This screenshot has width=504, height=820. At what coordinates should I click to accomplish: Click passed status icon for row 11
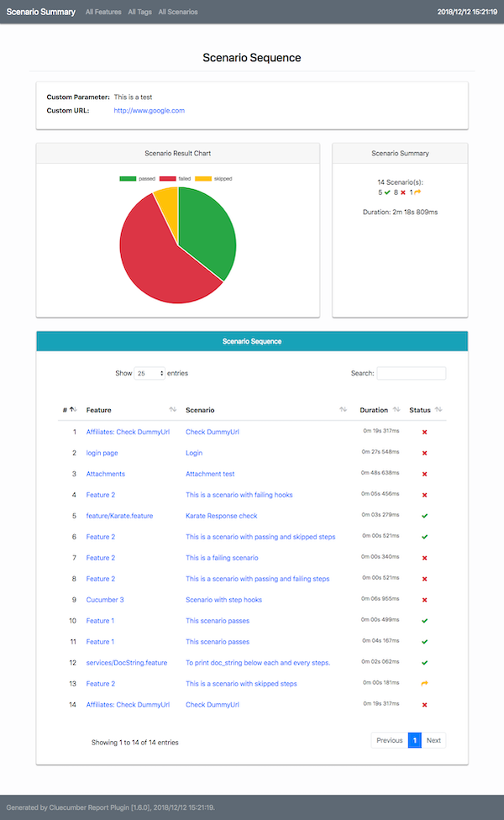424,642
